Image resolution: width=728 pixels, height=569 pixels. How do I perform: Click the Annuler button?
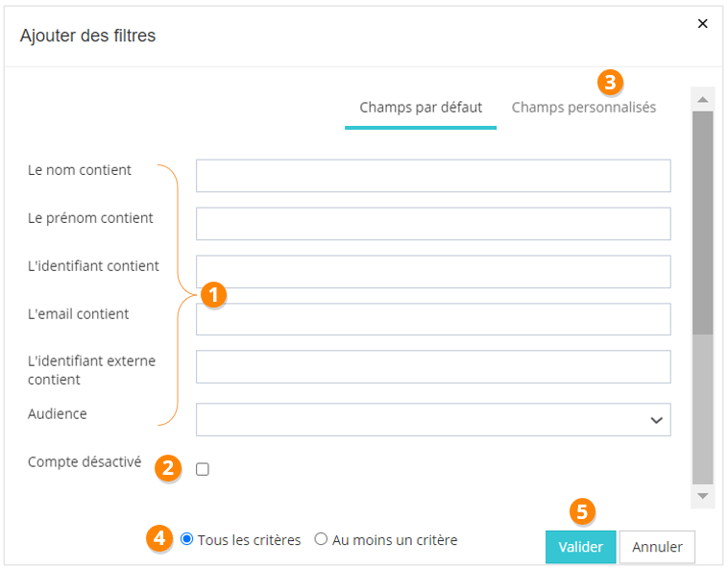(657, 547)
